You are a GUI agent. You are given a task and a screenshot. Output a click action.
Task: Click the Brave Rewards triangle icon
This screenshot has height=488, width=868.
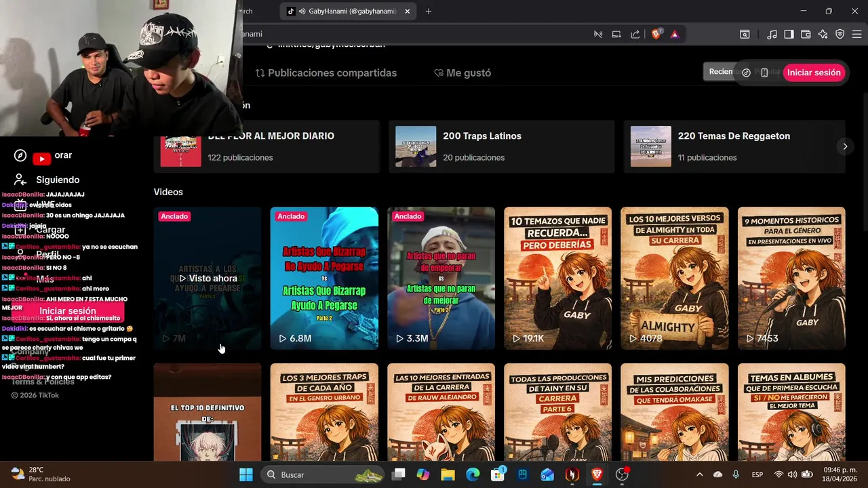pyautogui.click(x=675, y=34)
